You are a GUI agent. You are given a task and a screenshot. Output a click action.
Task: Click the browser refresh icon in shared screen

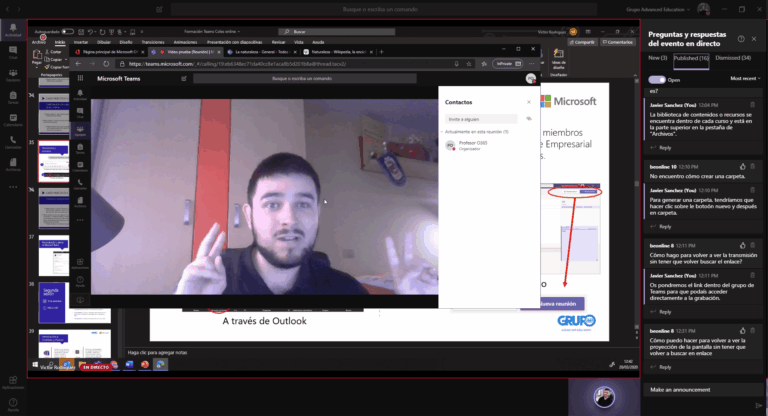[106, 64]
